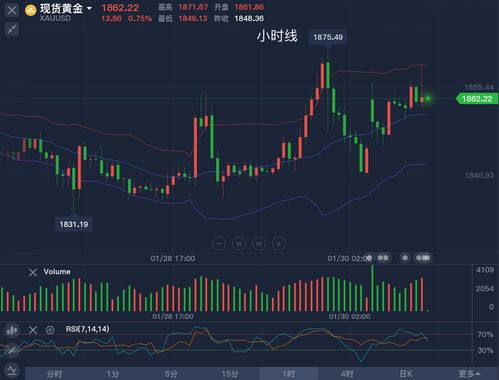
Task: Click the 1861.86 开盘 value
Action: coord(249,7)
